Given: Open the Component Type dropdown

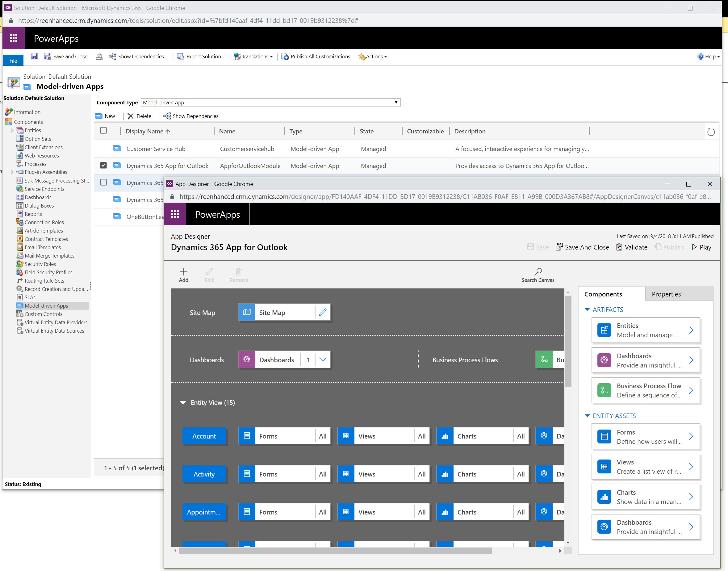Looking at the screenshot, I should (x=270, y=102).
